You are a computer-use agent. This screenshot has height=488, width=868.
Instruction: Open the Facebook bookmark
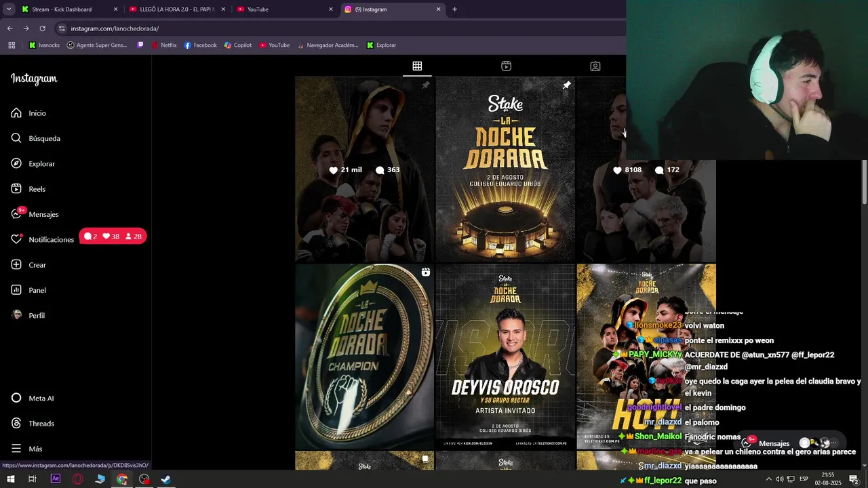(x=201, y=45)
